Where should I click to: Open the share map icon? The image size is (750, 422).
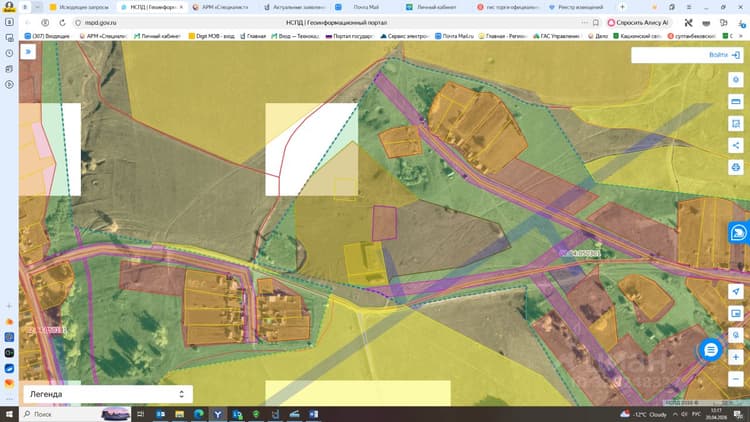click(736, 145)
